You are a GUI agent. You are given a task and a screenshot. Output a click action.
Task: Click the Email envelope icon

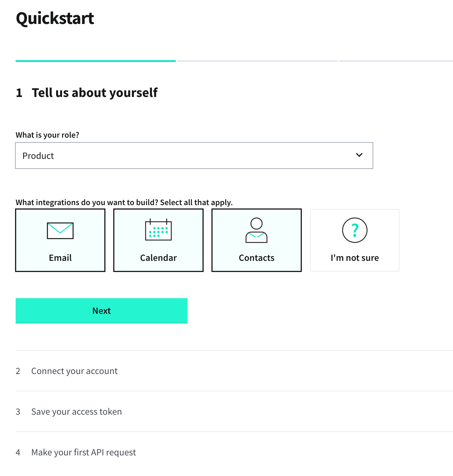click(60, 230)
